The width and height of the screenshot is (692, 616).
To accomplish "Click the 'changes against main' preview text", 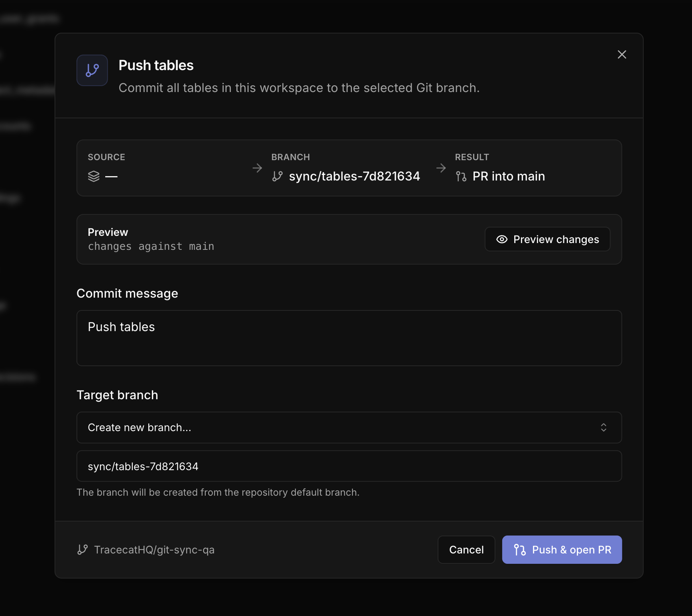I will (x=151, y=247).
